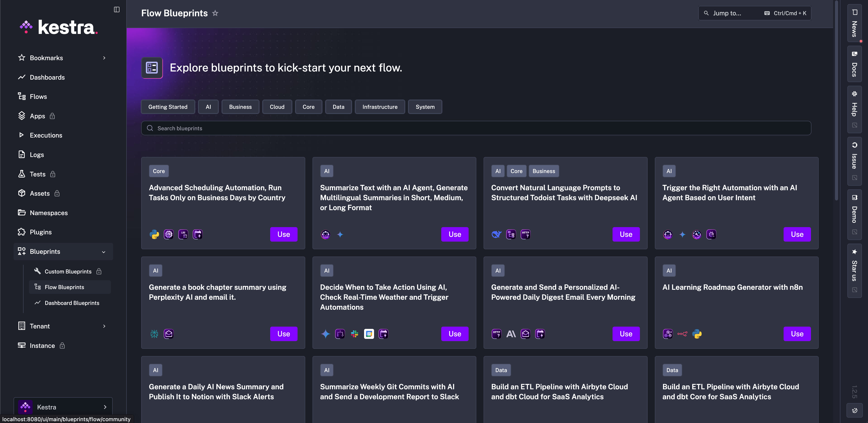Viewport: 868px width, 423px height.
Task: Switch to Dashboard Blueprints
Action: pyautogui.click(x=72, y=303)
